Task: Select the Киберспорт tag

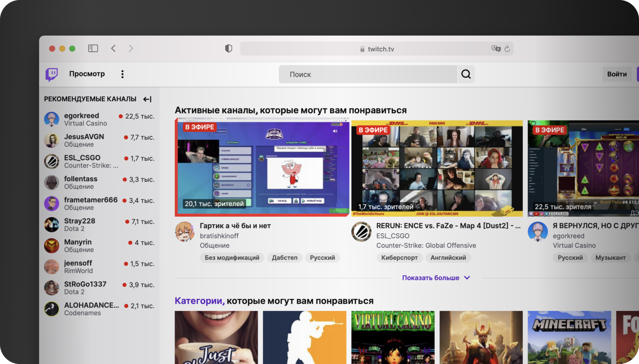Action: pyautogui.click(x=399, y=258)
